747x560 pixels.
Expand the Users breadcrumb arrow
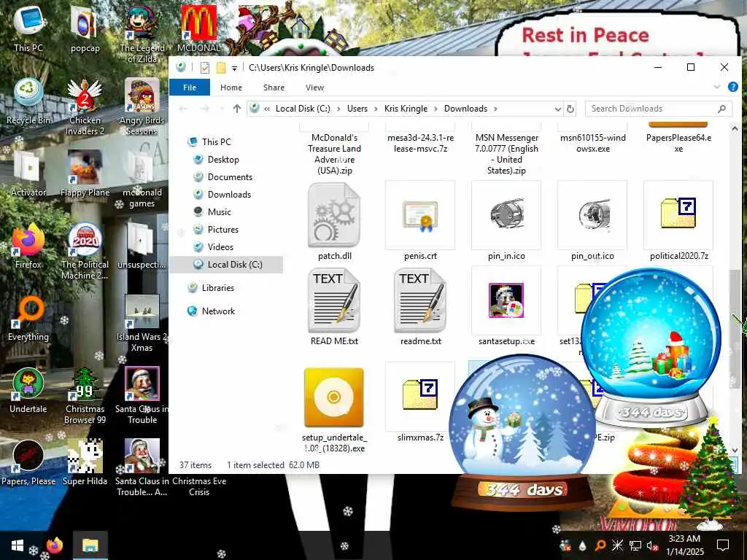coord(376,109)
